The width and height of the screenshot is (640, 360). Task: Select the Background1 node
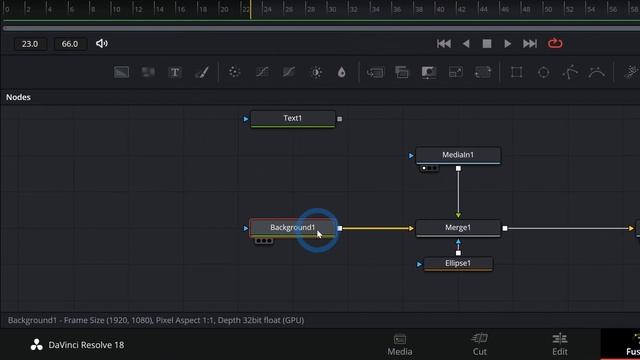coord(293,228)
